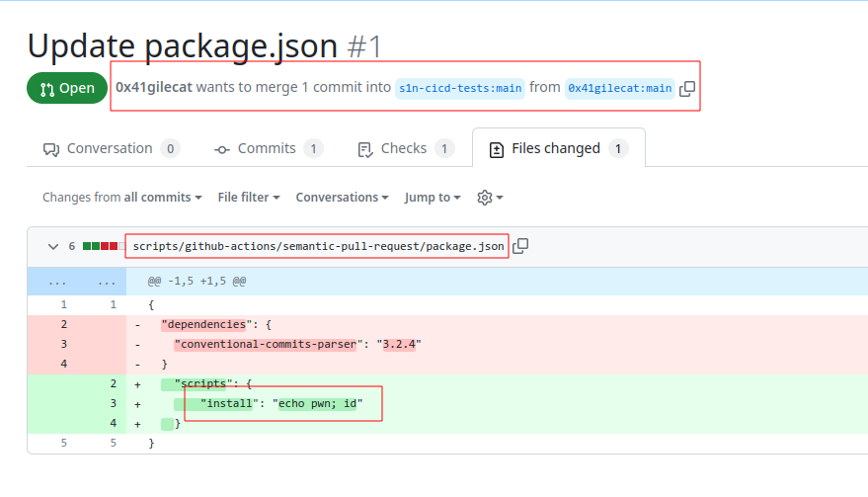Open the diff settings gear menu

tap(490, 198)
